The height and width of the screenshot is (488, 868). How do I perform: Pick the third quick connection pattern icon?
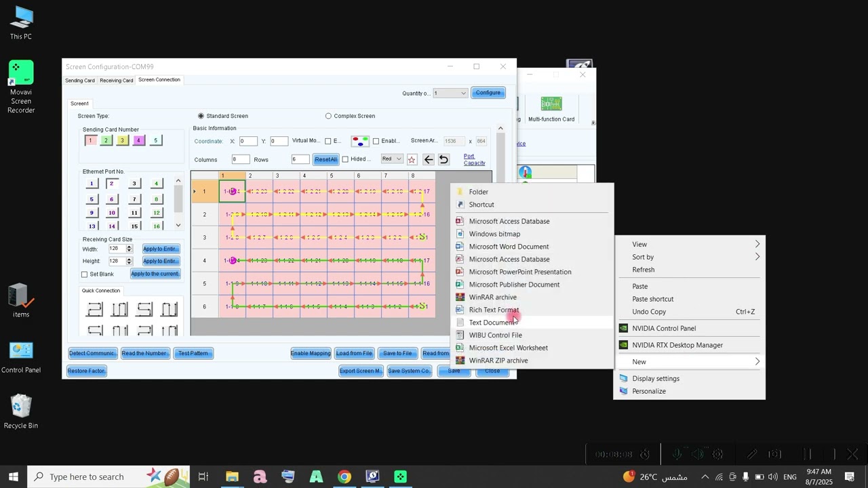click(144, 310)
